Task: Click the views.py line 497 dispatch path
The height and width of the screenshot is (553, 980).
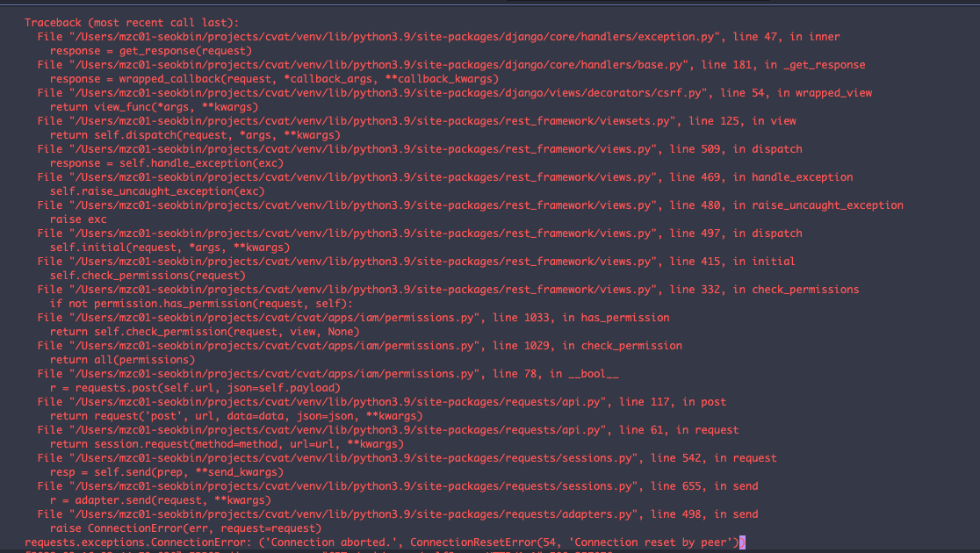Action: point(420,233)
